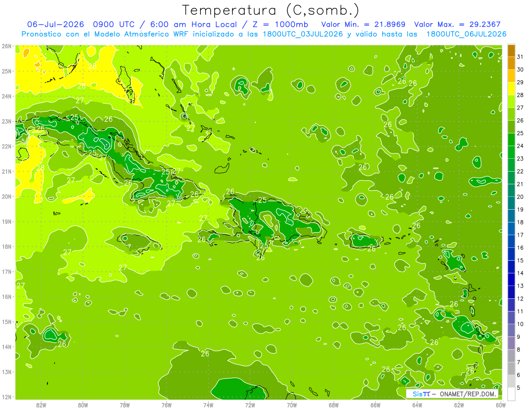Click color bar legend value 30
Screen dimensions: 532x411
[520, 70]
